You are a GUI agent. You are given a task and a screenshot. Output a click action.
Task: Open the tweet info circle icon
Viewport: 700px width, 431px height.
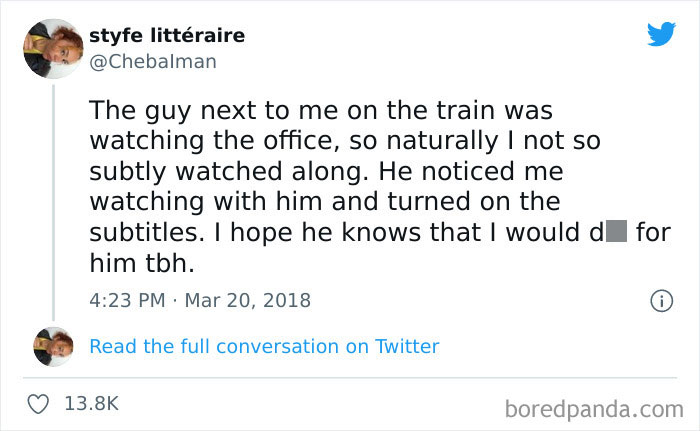[x=660, y=300]
